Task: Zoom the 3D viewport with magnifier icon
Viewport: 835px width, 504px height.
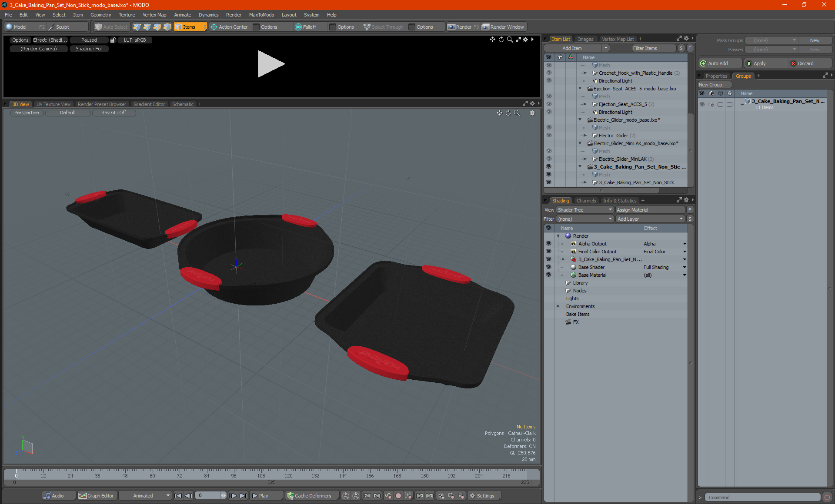Action: pos(517,113)
